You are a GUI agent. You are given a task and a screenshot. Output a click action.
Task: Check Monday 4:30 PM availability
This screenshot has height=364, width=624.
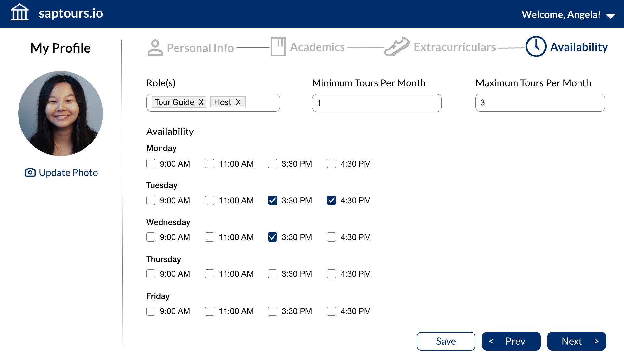331,164
